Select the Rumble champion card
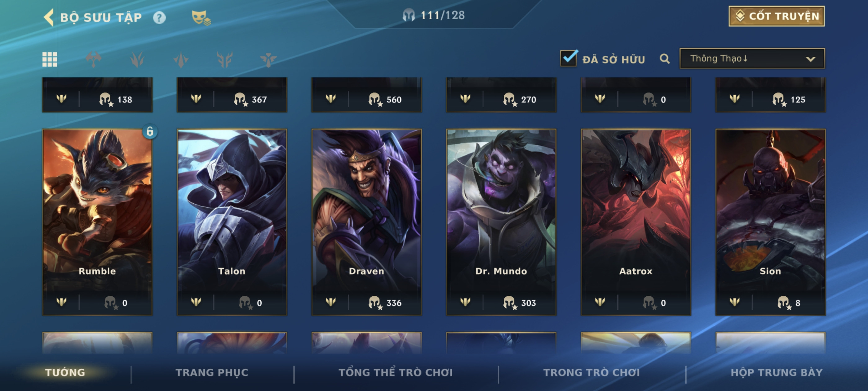Viewport: 868px width, 391px height. tap(97, 222)
